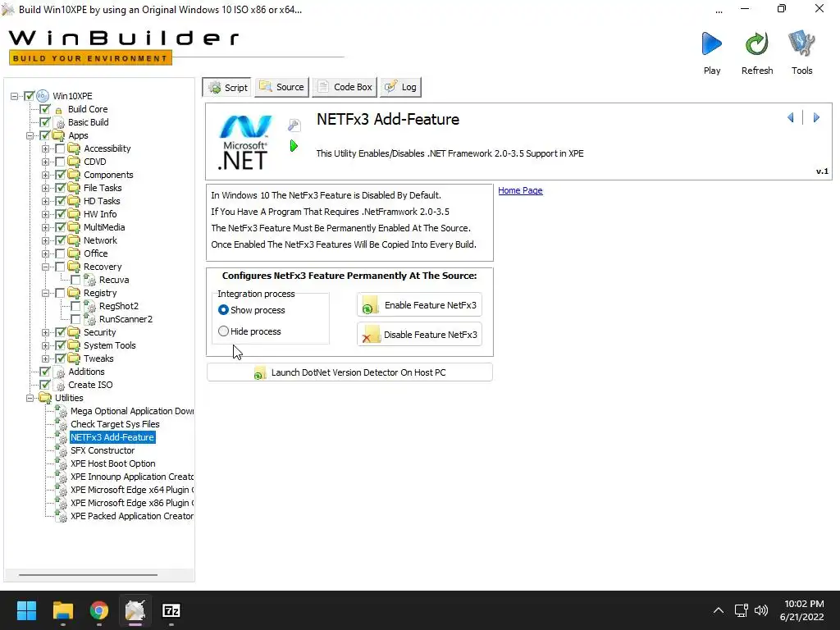Launch DotNet Version Detector On Host PC
The image size is (840, 630).
[x=349, y=372]
